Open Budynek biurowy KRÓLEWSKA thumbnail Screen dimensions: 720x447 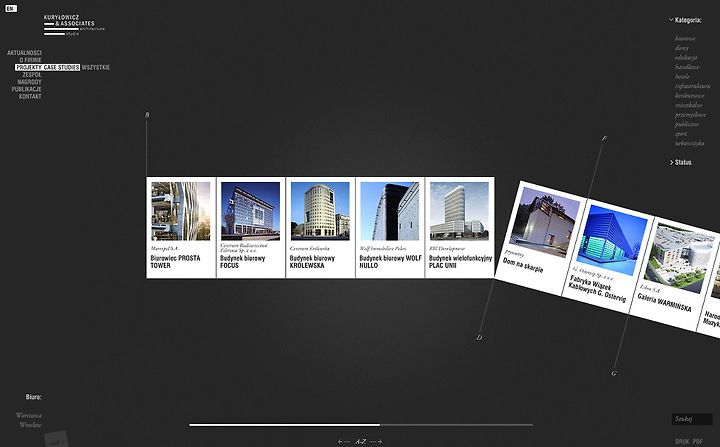pyautogui.click(x=320, y=211)
